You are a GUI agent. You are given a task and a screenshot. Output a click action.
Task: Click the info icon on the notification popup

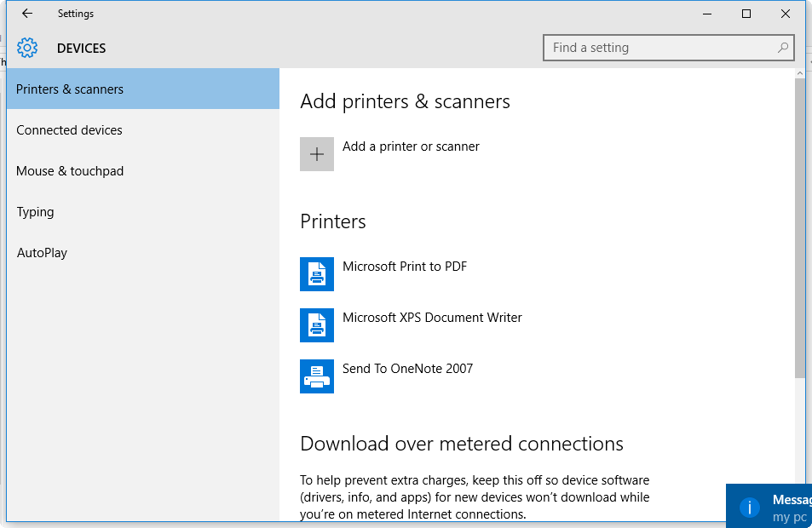click(x=748, y=505)
